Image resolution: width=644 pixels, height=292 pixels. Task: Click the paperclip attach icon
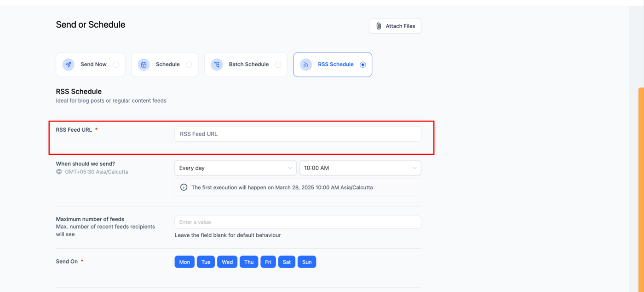379,26
